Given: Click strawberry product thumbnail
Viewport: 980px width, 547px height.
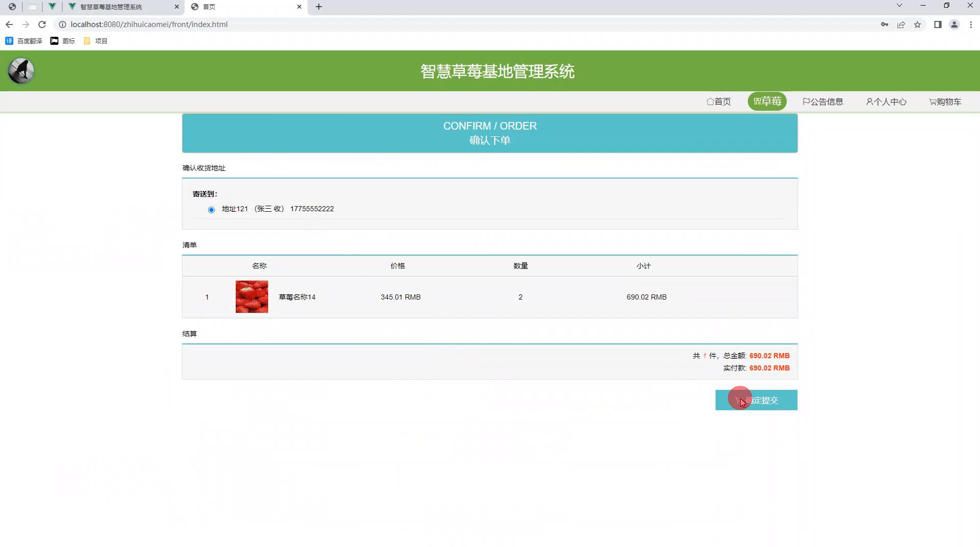Looking at the screenshot, I should click(x=252, y=297).
